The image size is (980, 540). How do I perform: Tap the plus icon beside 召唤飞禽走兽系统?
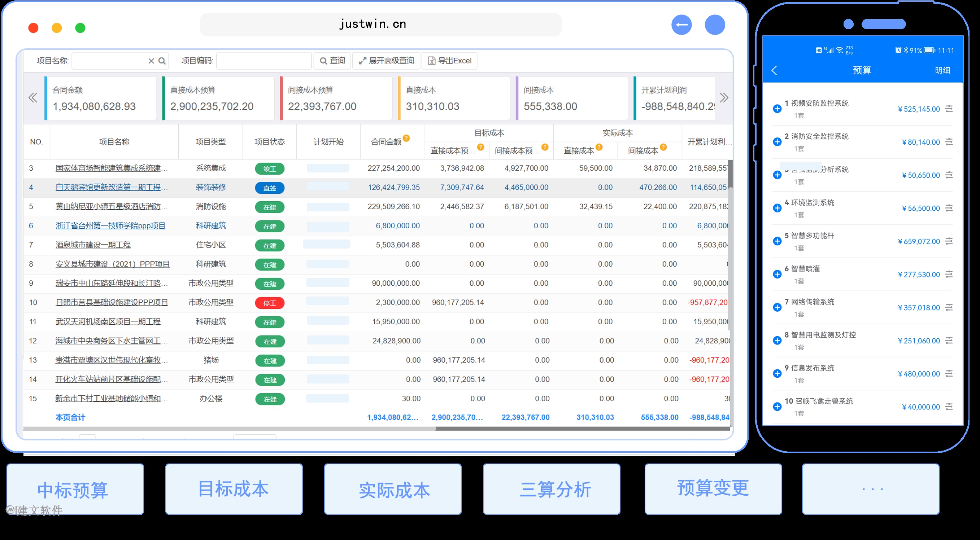pyautogui.click(x=777, y=407)
